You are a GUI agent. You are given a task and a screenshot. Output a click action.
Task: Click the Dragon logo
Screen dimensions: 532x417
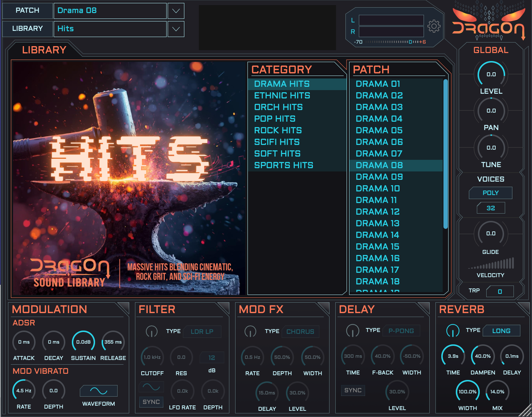[489, 22]
